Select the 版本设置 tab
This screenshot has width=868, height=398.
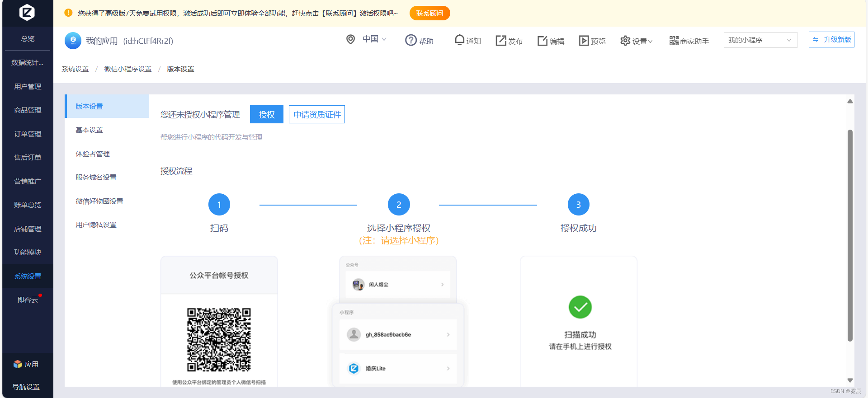[107, 106]
